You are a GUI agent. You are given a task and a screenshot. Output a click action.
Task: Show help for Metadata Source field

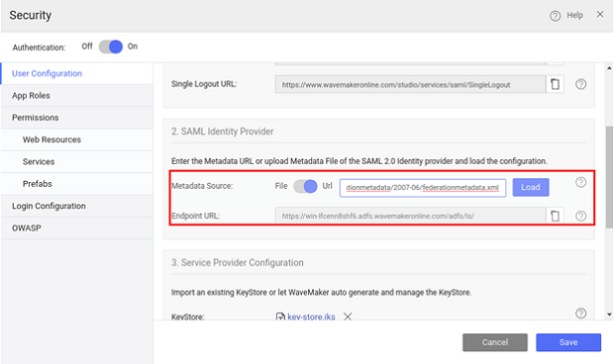tap(580, 182)
